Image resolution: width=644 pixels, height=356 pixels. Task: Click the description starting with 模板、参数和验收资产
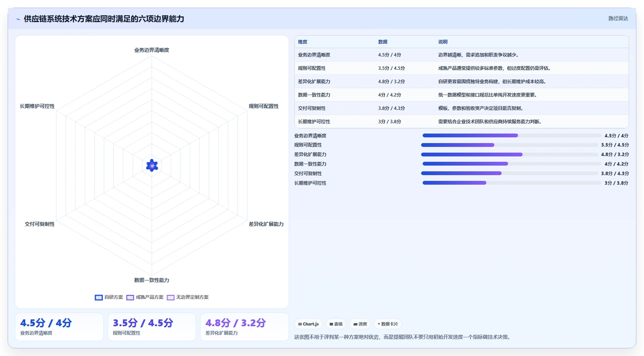pos(481,108)
